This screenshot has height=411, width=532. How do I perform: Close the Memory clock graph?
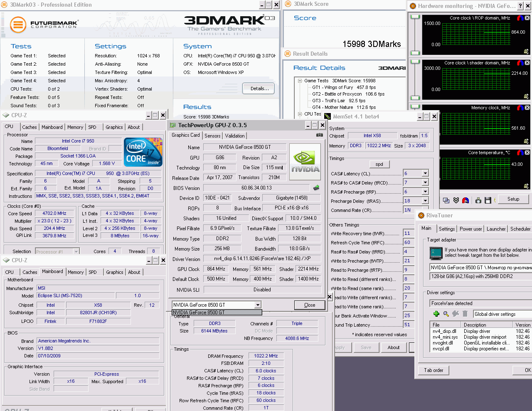point(527,108)
